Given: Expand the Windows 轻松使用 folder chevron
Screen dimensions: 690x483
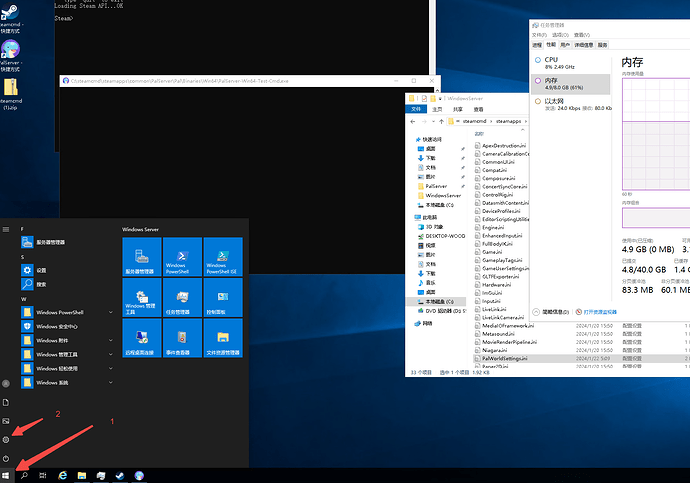Looking at the screenshot, I should (110, 369).
